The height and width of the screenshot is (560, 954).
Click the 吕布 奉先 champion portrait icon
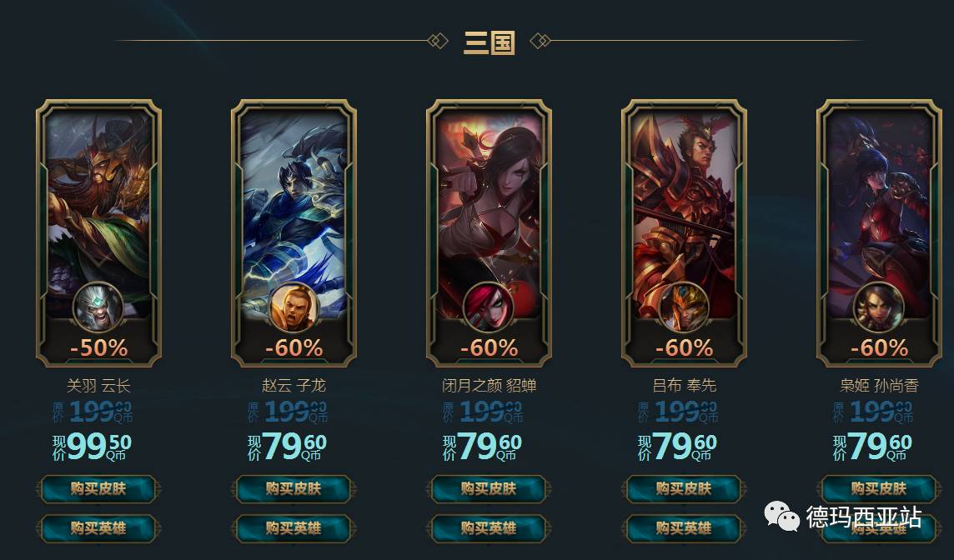click(684, 307)
